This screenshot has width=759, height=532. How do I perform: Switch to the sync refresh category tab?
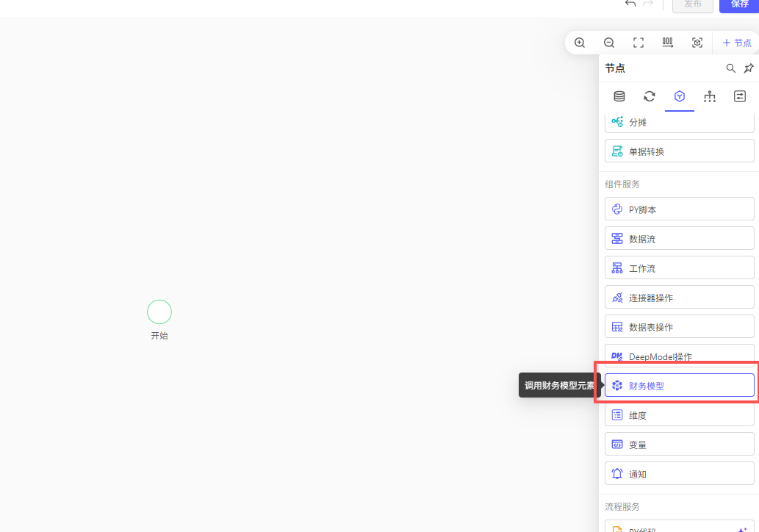click(650, 96)
